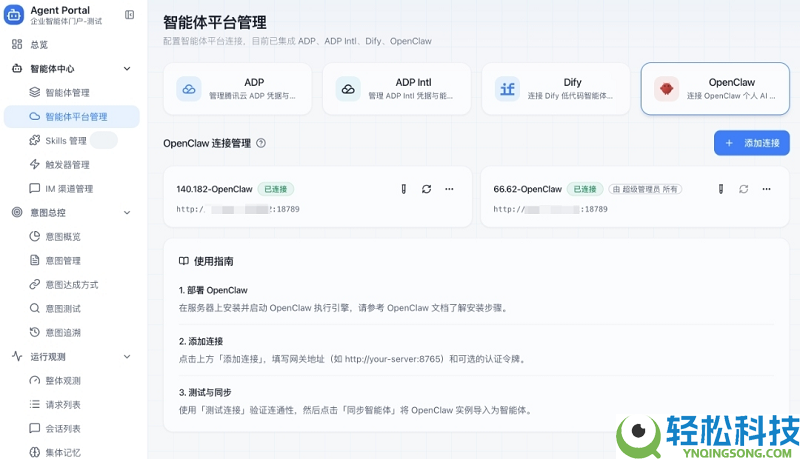Collapse the 意图总控 section chevron

tap(127, 213)
